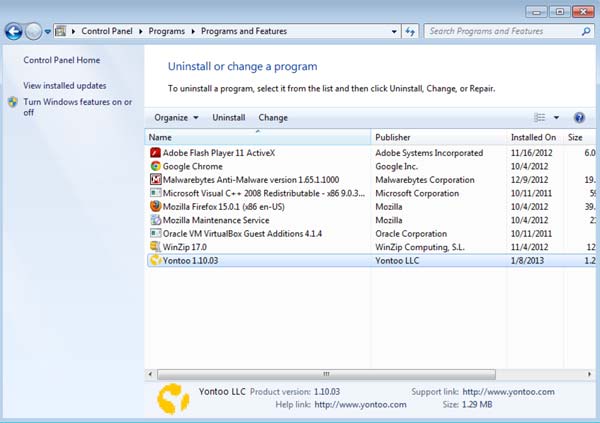Open address bar history dropdown
This screenshot has width=600, height=423.
394,31
